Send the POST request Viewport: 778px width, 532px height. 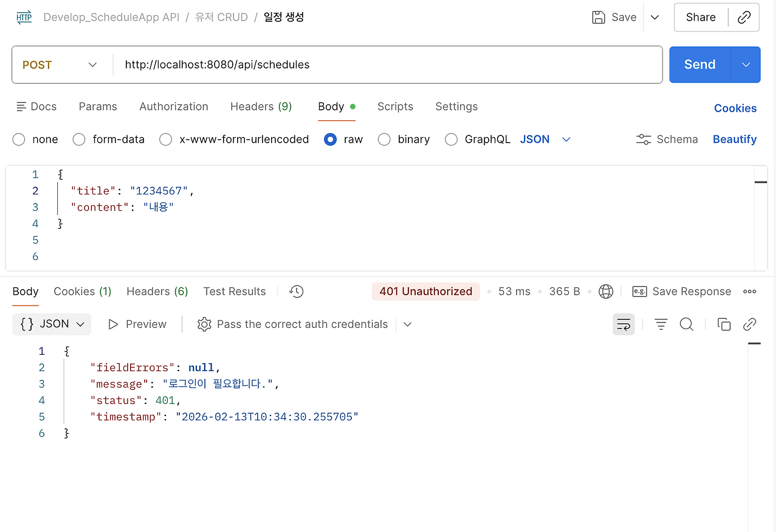[700, 64]
